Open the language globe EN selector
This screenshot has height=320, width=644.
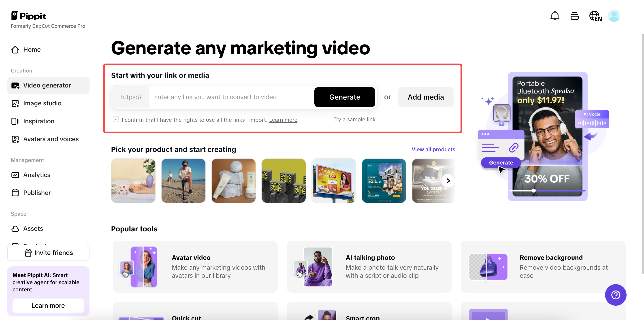pyautogui.click(x=595, y=16)
